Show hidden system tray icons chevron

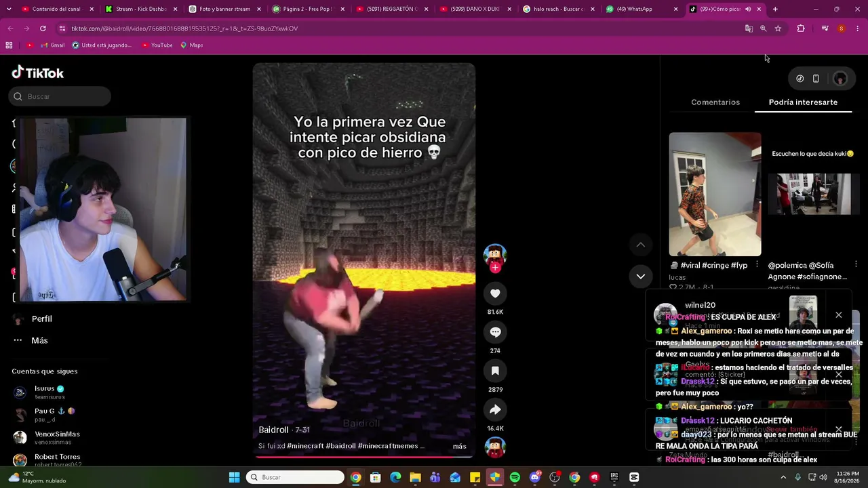783,477
